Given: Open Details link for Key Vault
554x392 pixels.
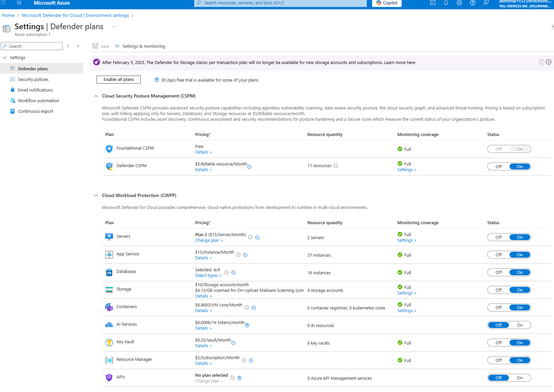Looking at the screenshot, I should [x=203, y=346].
